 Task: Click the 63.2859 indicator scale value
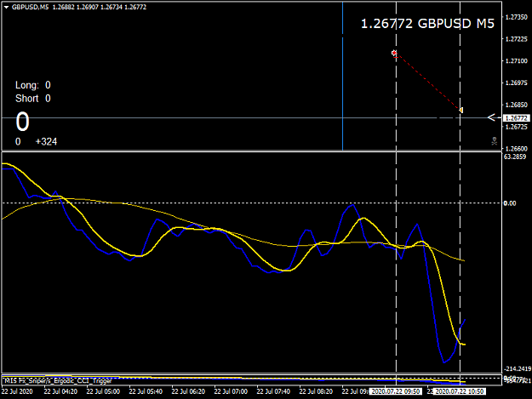click(515, 157)
